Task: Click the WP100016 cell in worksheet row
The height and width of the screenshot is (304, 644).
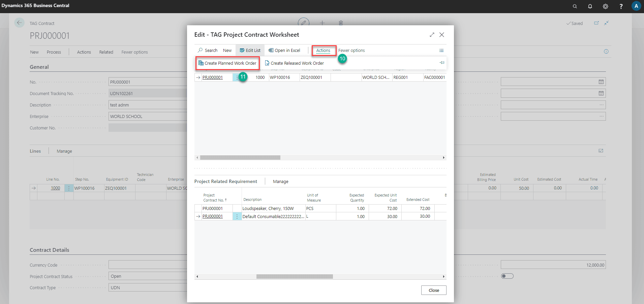Action: coord(284,78)
